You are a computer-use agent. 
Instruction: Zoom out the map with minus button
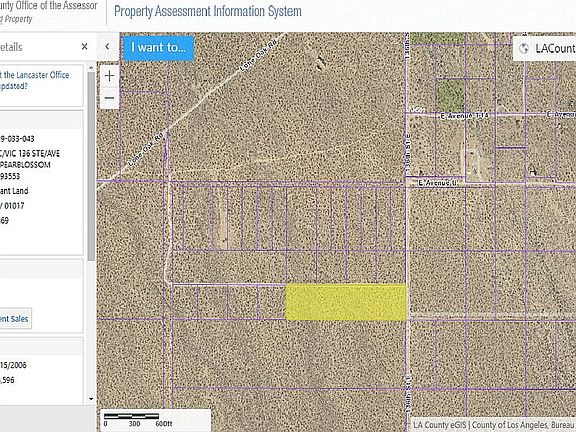pyautogui.click(x=109, y=98)
